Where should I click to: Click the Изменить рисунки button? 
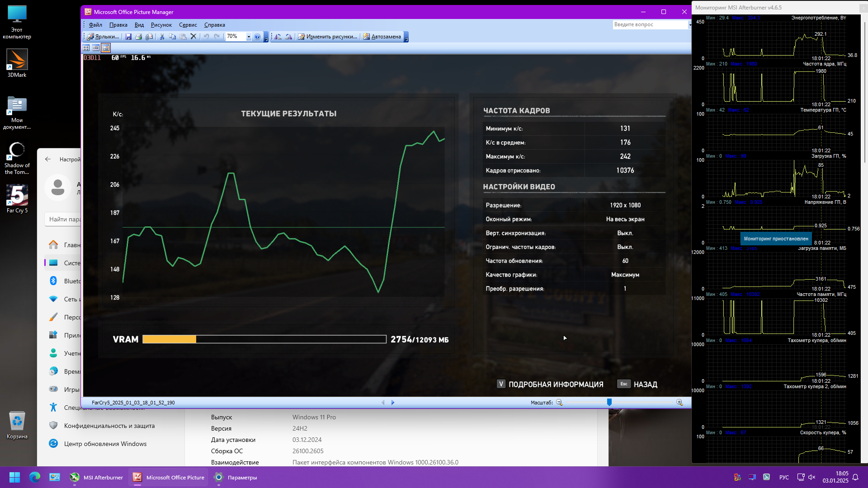327,37
